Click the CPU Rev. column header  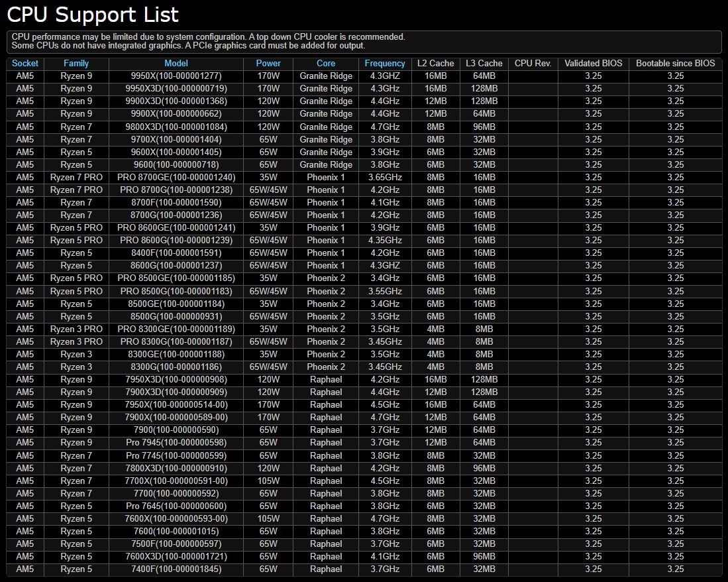[x=533, y=64]
